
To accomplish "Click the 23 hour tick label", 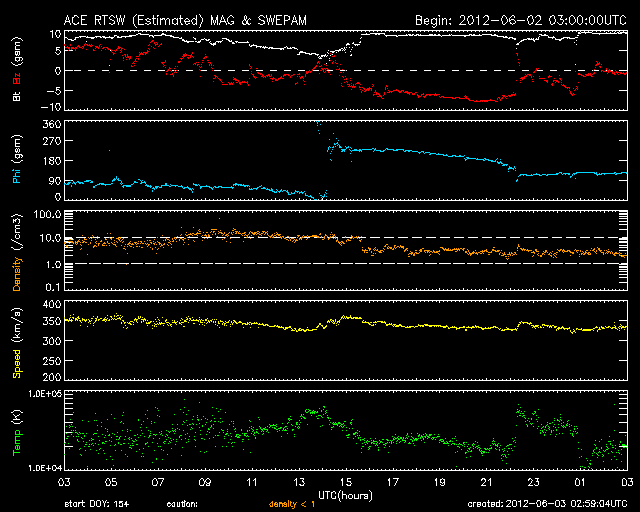I will point(533,483).
